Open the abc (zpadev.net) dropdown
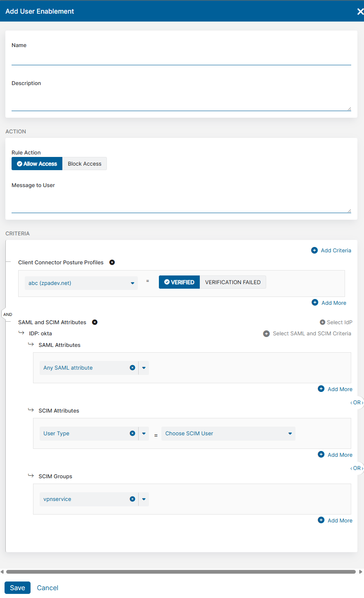The width and height of the screenshot is (364, 598). 132,283
